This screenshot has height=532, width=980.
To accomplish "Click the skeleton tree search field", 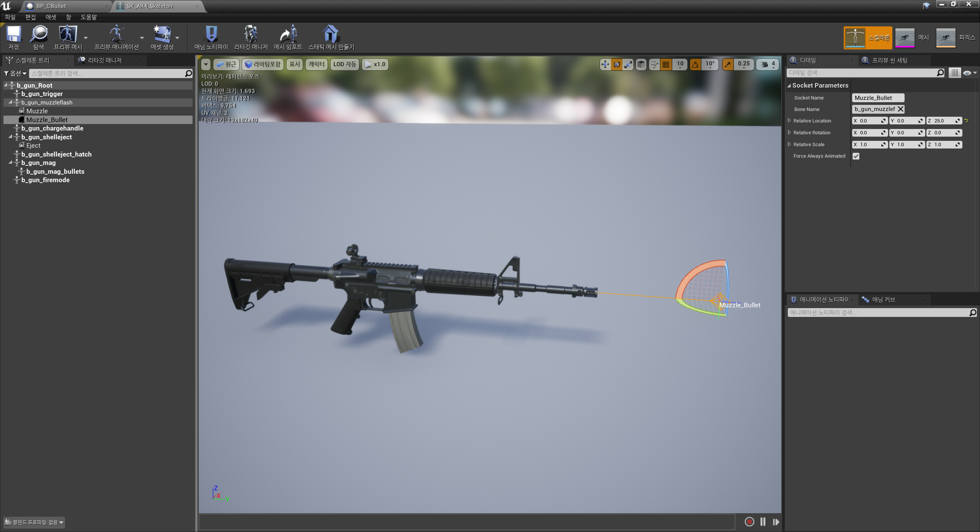I will [107, 73].
